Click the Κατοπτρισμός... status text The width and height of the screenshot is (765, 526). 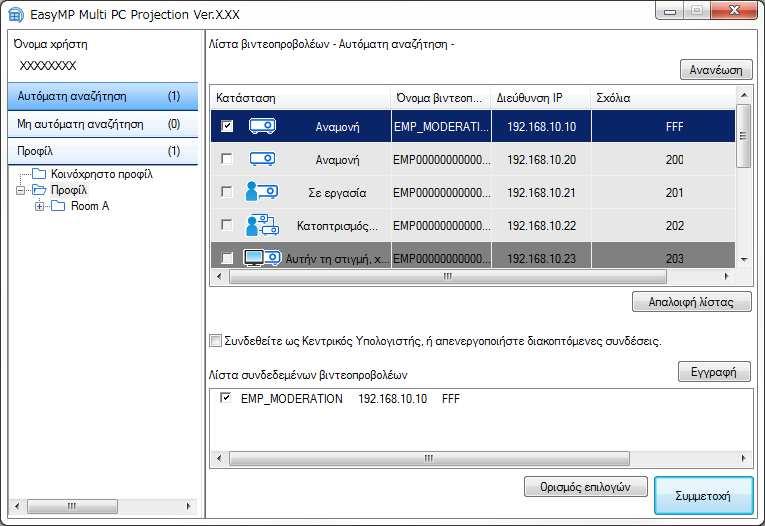pos(337,226)
